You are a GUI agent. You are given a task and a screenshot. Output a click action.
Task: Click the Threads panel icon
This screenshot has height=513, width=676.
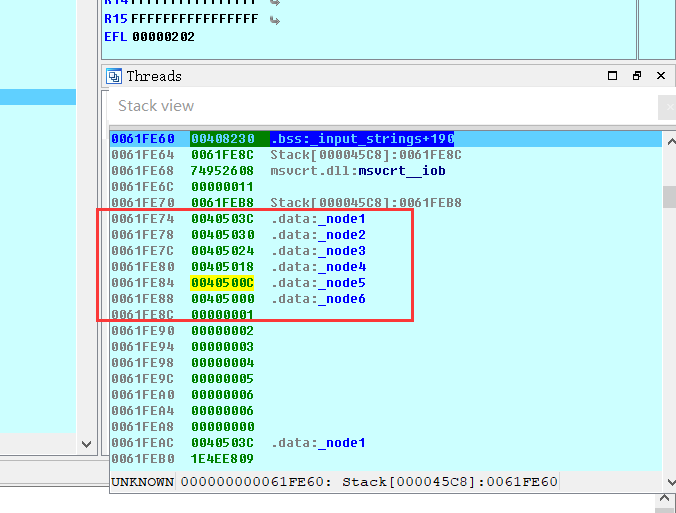tap(114, 76)
